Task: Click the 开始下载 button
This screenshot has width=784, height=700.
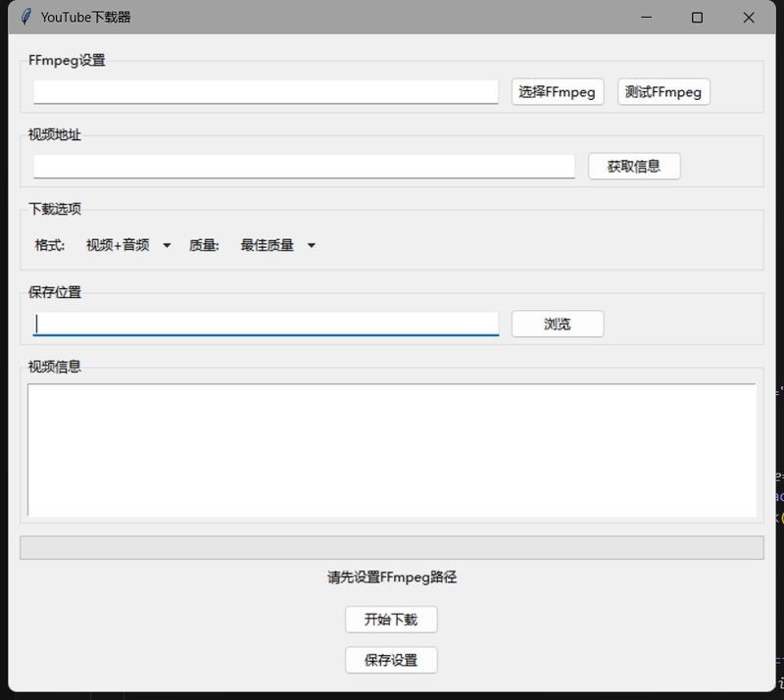Action: (391, 620)
